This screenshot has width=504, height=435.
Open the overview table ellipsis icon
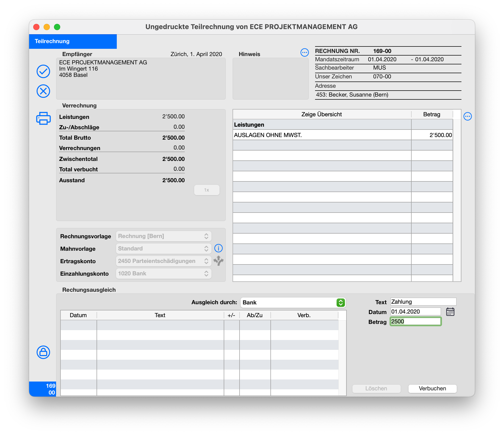[468, 116]
